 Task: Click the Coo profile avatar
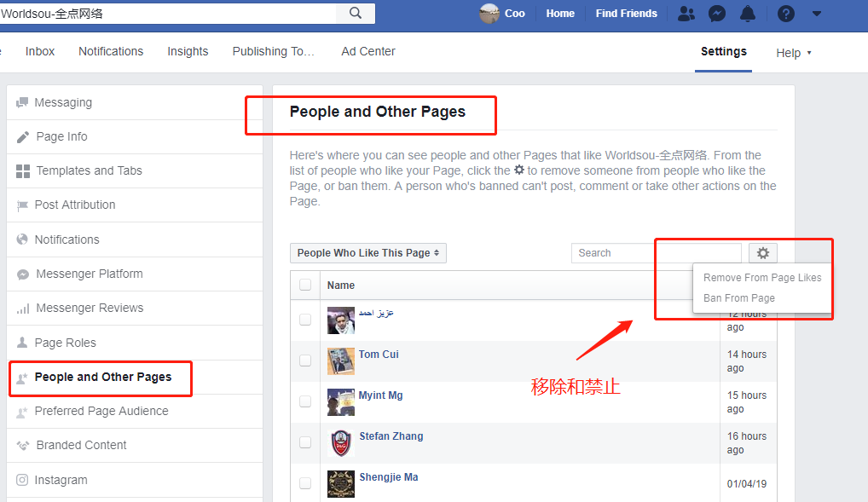489,14
